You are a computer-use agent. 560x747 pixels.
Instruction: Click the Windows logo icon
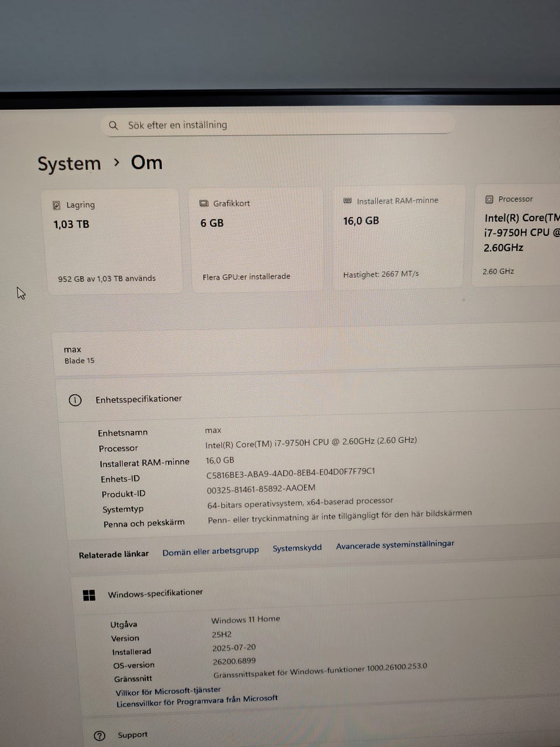[x=89, y=595]
